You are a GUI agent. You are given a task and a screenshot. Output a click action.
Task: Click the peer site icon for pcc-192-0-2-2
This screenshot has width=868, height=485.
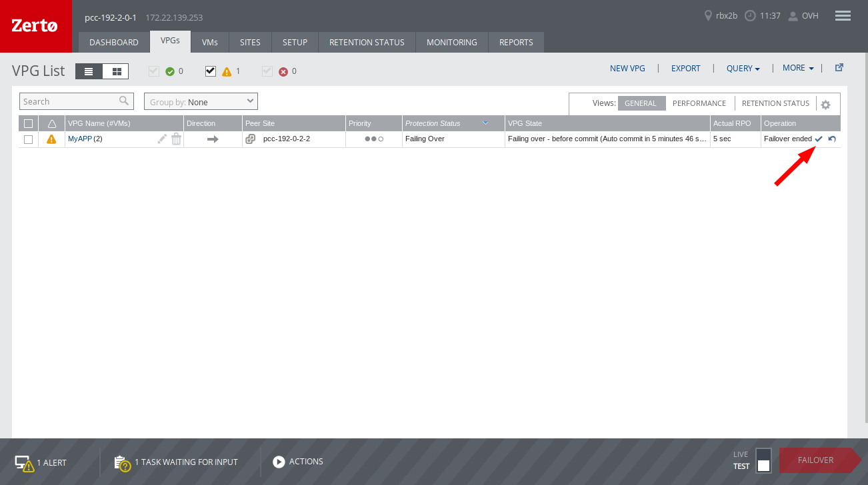pyautogui.click(x=251, y=139)
